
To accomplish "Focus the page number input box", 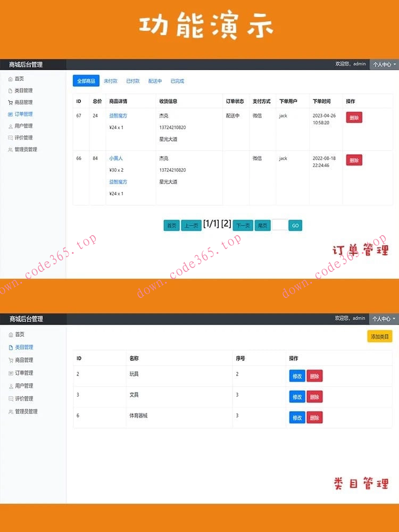I will pos(280,225).
